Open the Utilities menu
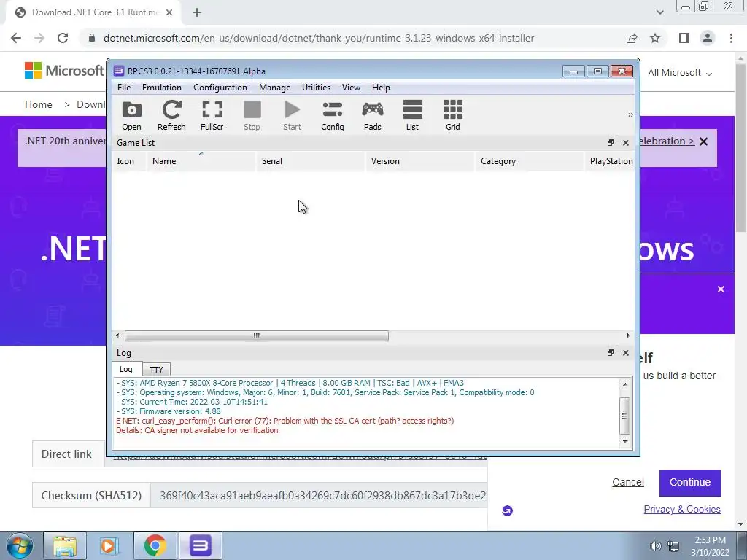The width and height of the screenshot is (747, 560). coord(316,87)
